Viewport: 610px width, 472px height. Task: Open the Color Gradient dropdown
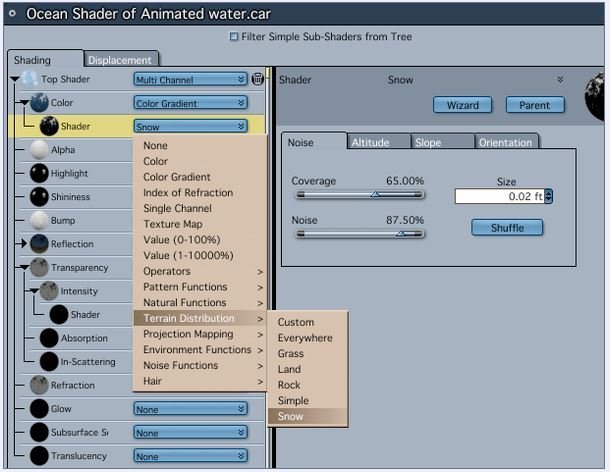click(x=191, y=103)
